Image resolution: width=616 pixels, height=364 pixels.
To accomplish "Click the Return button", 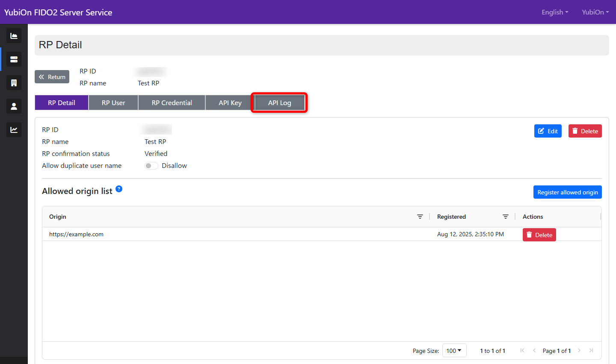I will click(52, 77).
